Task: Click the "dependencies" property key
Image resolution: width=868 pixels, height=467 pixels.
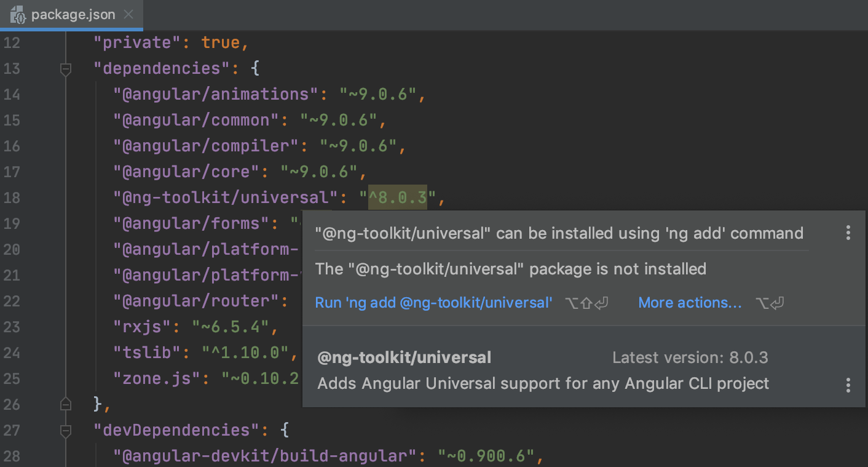Action: (x=162, y=68)
